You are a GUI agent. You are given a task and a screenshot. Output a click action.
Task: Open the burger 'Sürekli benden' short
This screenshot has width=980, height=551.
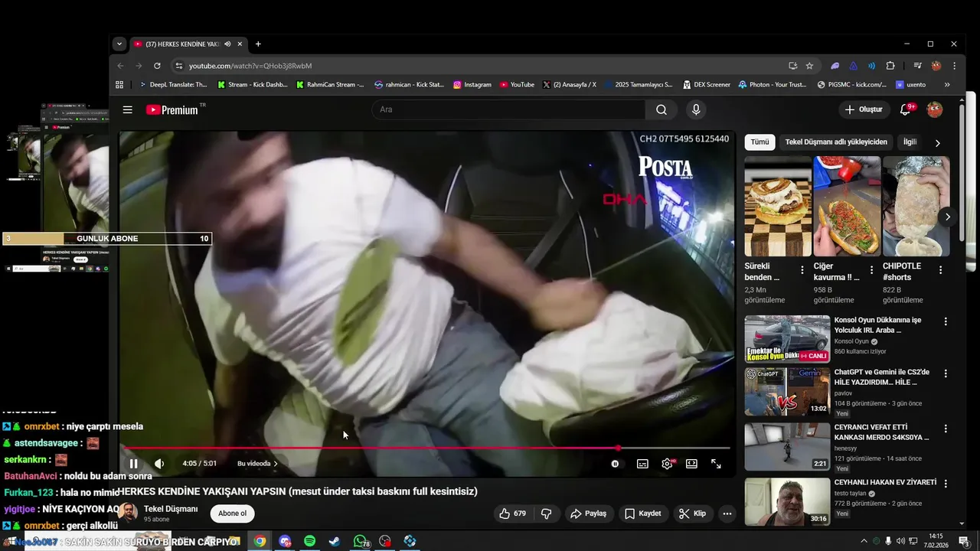778,206
